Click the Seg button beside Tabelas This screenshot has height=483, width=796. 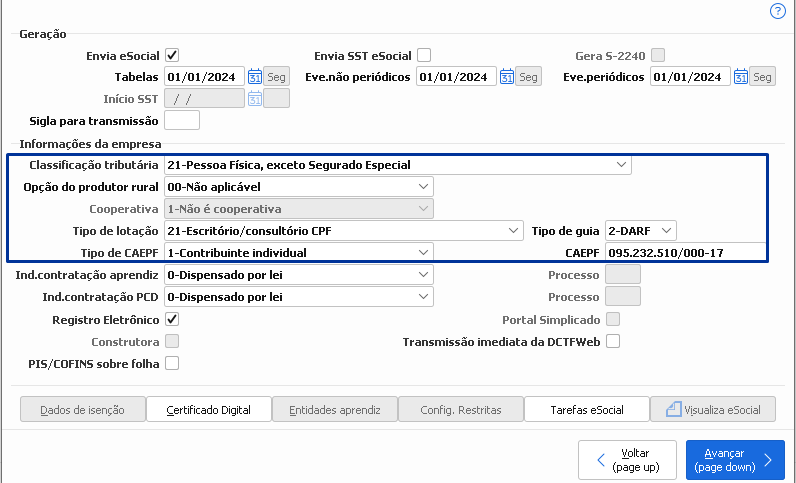point(276,77)
